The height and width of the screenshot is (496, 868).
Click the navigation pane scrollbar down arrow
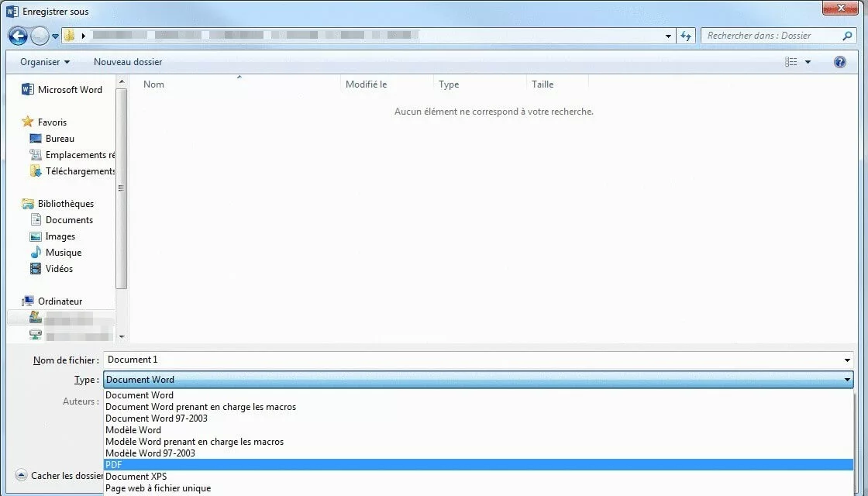tap(122, 336)
